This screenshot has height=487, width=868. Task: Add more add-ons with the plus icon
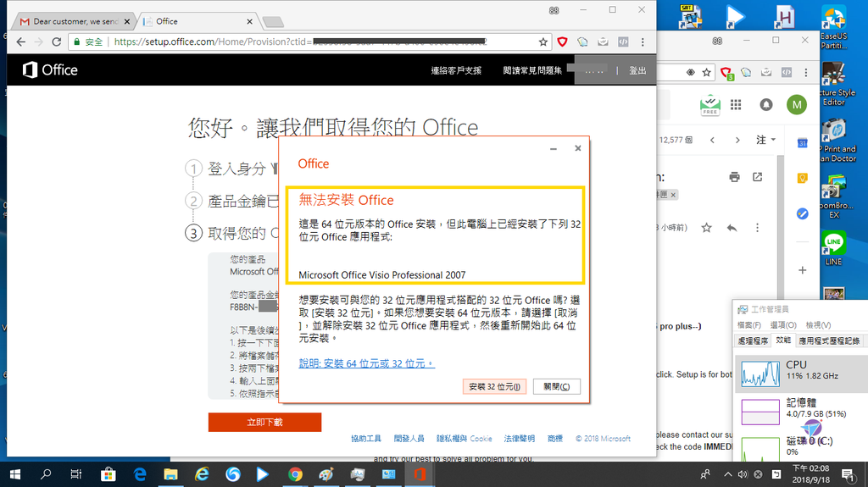[802, 270]
